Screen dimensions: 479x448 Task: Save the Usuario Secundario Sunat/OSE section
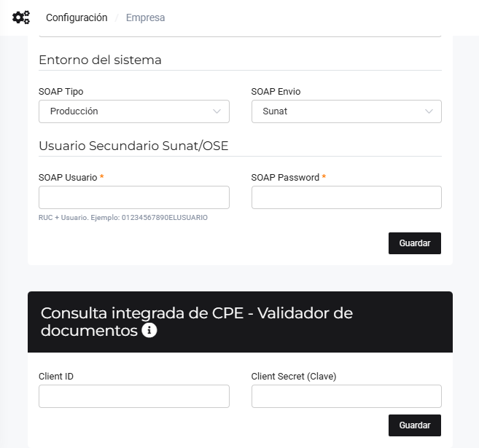click(414, 243)
